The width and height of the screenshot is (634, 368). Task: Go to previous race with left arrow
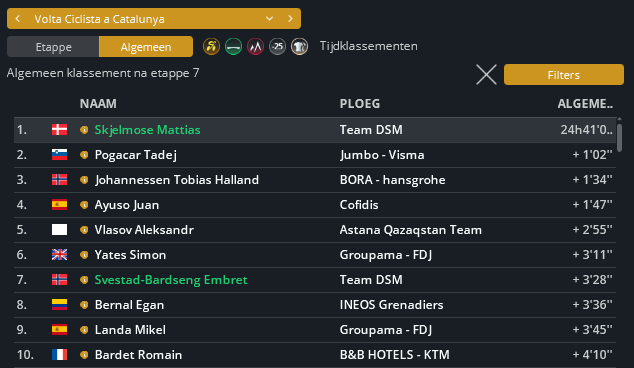tap(18, 19)
